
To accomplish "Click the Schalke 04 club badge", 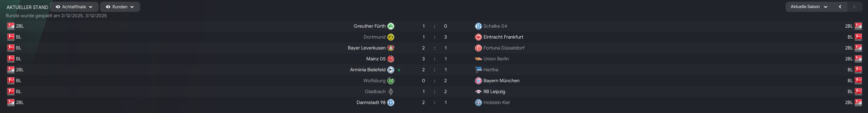I will click(x=478, y=26).
